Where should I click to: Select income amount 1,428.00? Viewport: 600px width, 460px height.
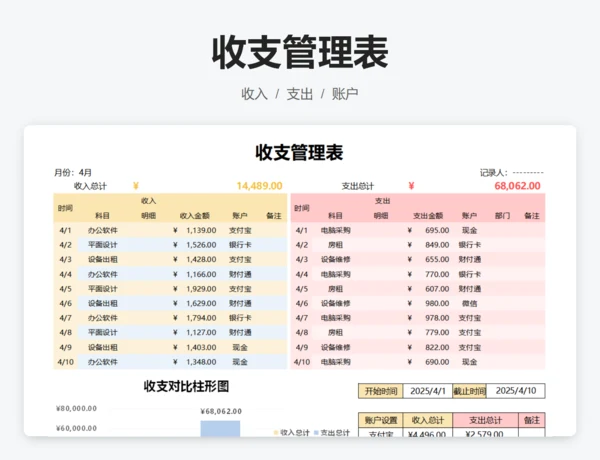click(201, 259)
